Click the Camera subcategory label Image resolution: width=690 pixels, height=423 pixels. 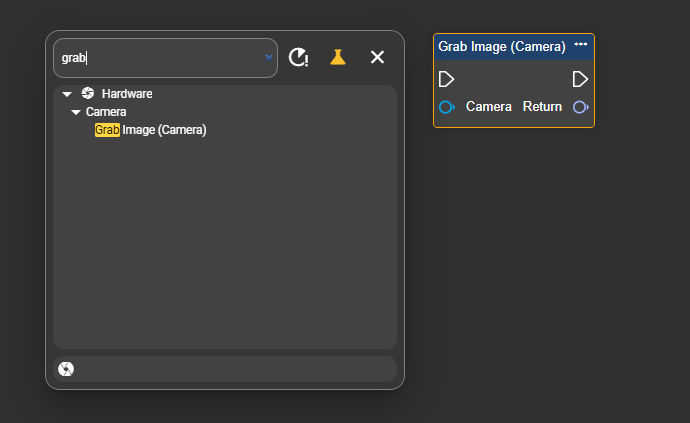click(x=106, y=112)
